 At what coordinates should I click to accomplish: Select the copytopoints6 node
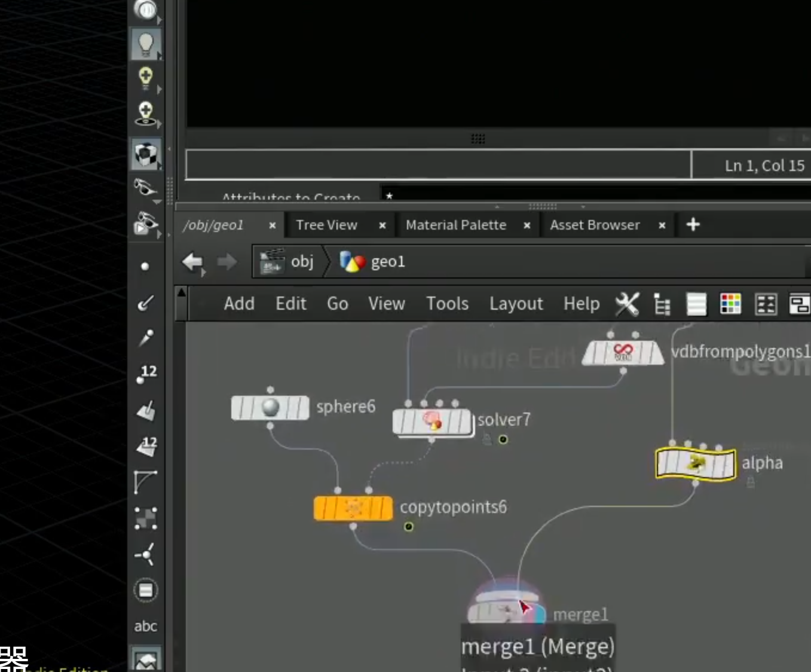tap(353, 508)
